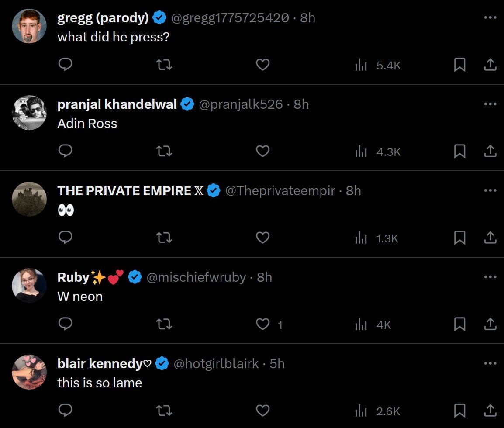Screen dimensions: 504x428
Task: Expand more options for blair kennedy's tweet
Action: pos(490,363)
